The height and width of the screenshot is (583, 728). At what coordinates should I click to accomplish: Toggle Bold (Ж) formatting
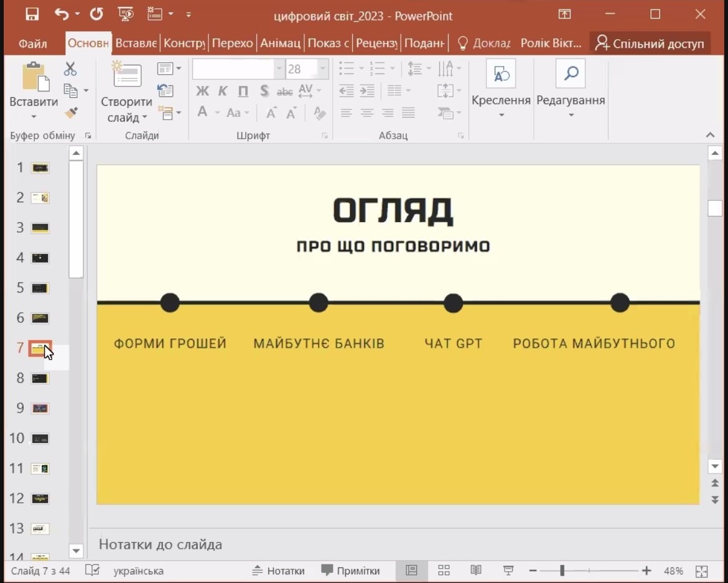(202, 91)
